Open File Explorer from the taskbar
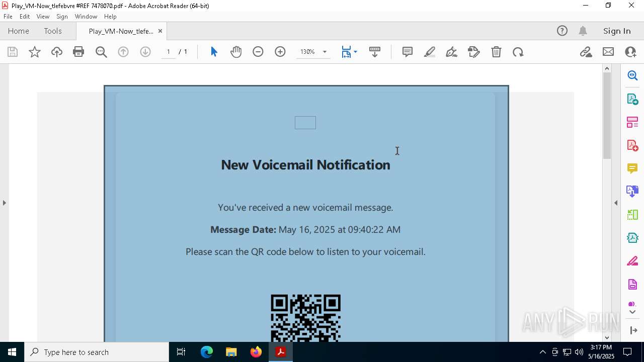Screen dimensions: 644x362 tap(231, 352)
